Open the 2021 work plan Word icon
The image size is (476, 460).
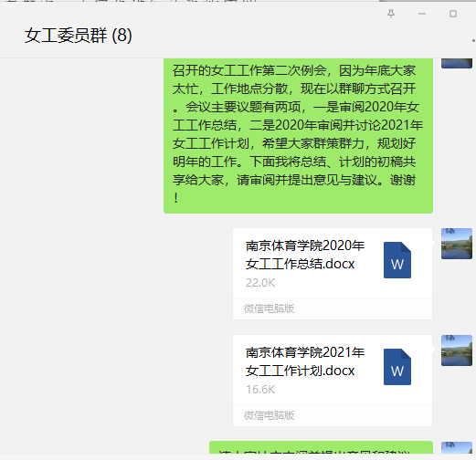[397, 367]
